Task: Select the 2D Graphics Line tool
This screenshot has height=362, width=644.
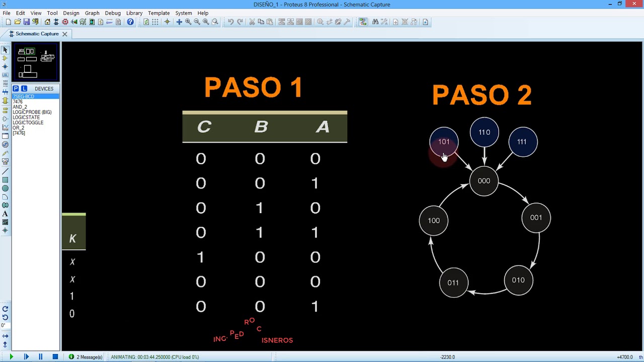Action: point(5,171)
